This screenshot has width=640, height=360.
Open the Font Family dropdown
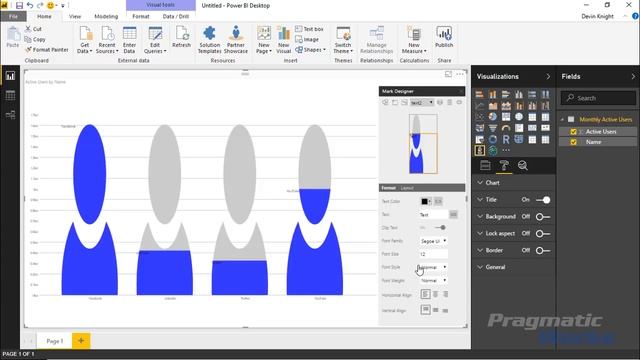pos(433,241)
